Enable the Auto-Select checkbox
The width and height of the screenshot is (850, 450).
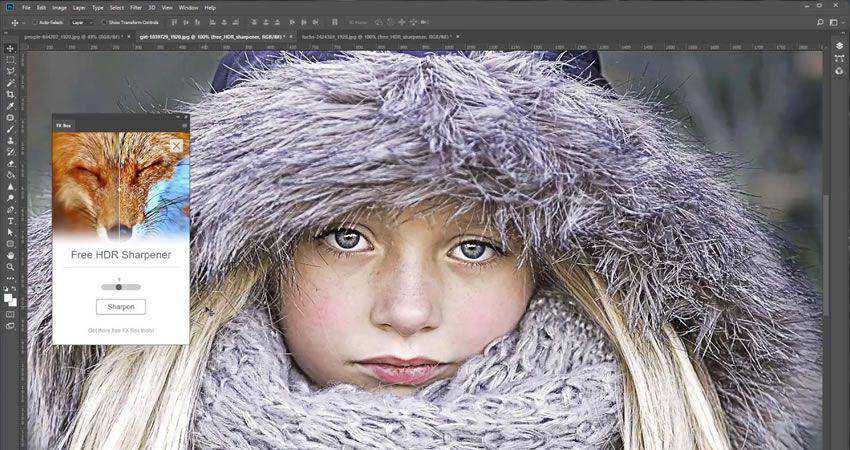pyautogui.click(x=35, y=21)
